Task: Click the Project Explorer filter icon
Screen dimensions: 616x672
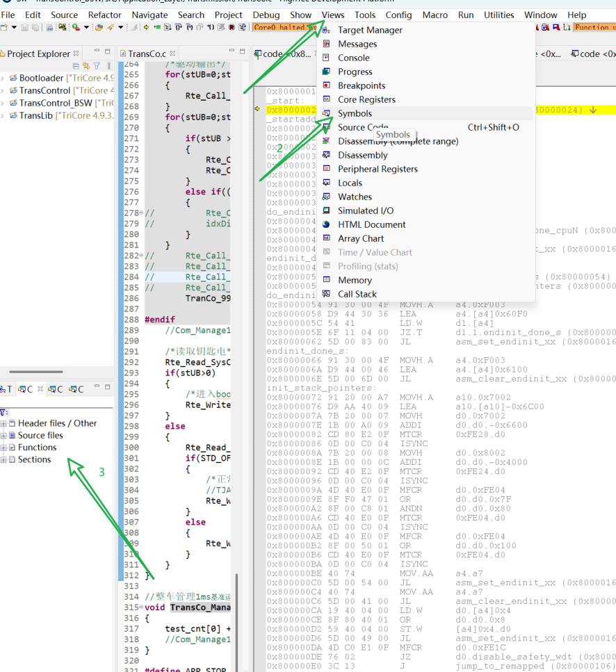Action: click(x=97, y=66)
